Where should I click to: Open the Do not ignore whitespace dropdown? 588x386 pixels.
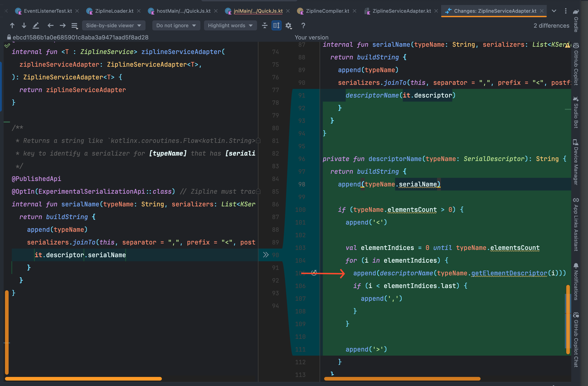(x=176, y=25)
